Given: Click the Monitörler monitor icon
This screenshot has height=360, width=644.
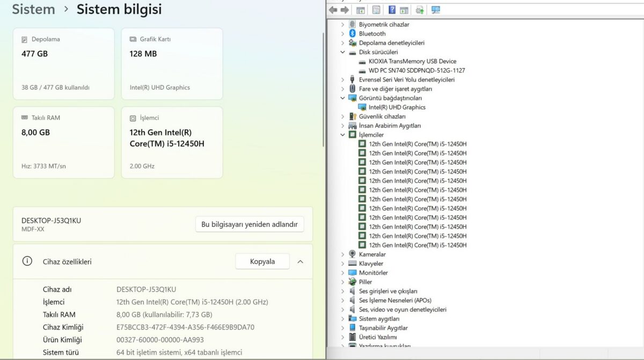Looking at the screenshot, I should 353,273.
